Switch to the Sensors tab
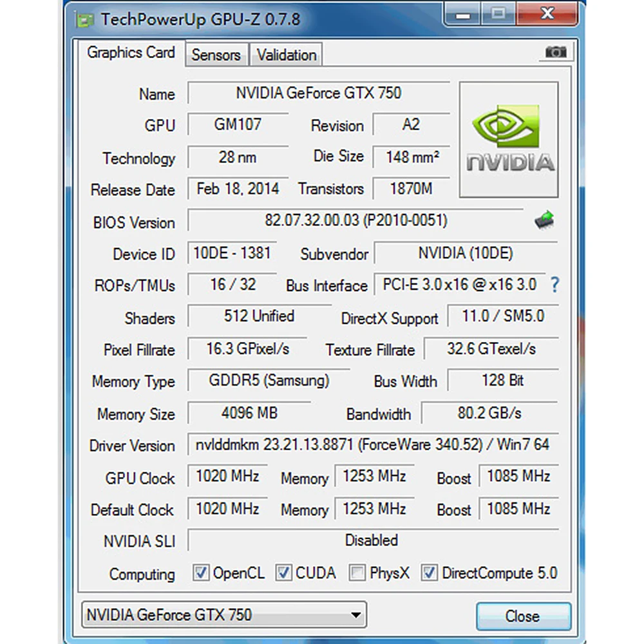 pos(216,55)
